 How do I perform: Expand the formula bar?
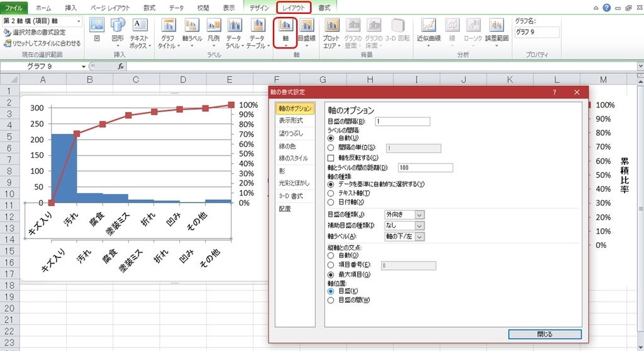coord(640,66)
